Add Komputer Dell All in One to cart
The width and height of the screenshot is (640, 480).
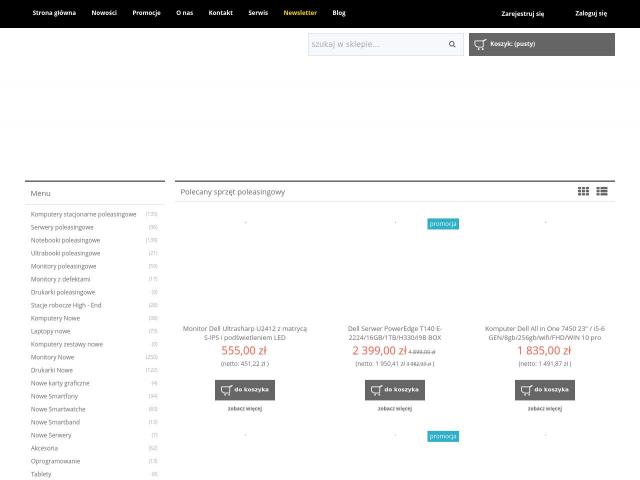point(545,390)
